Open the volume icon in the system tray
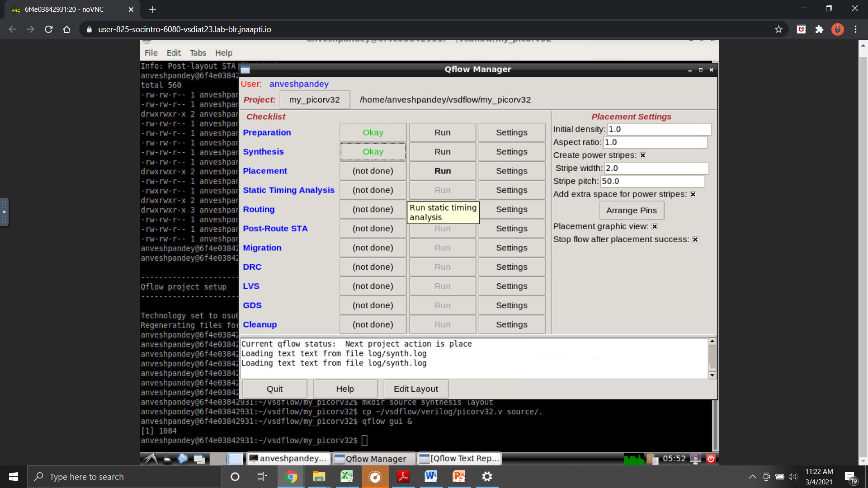Image resolution: width=868 pixels, height=488 pixels. [793, 477]
